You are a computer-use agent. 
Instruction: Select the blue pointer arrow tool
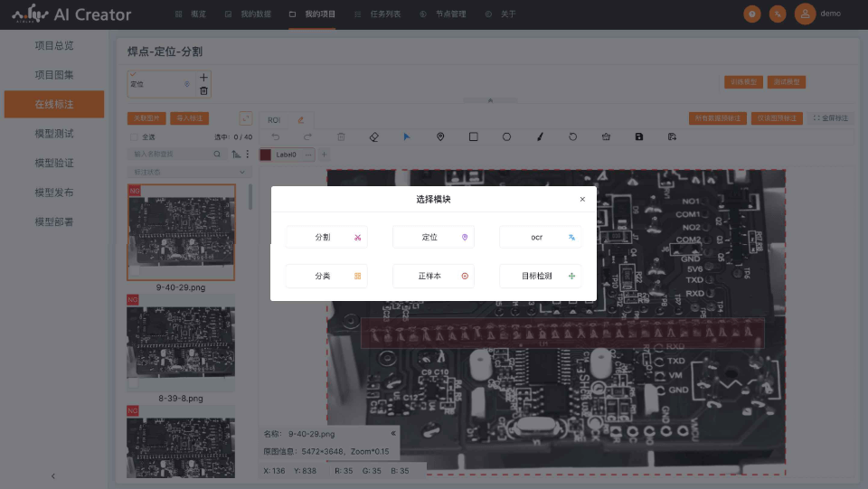[406, 136]
